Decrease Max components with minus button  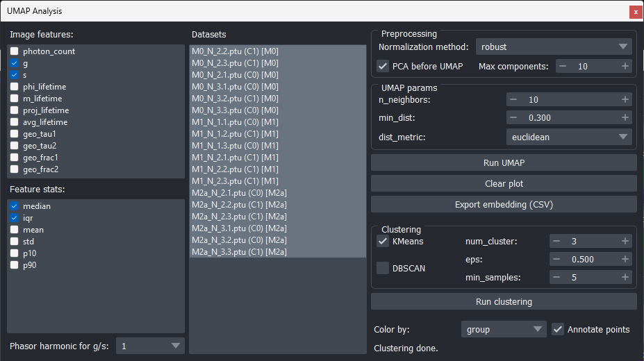point(563,66)
